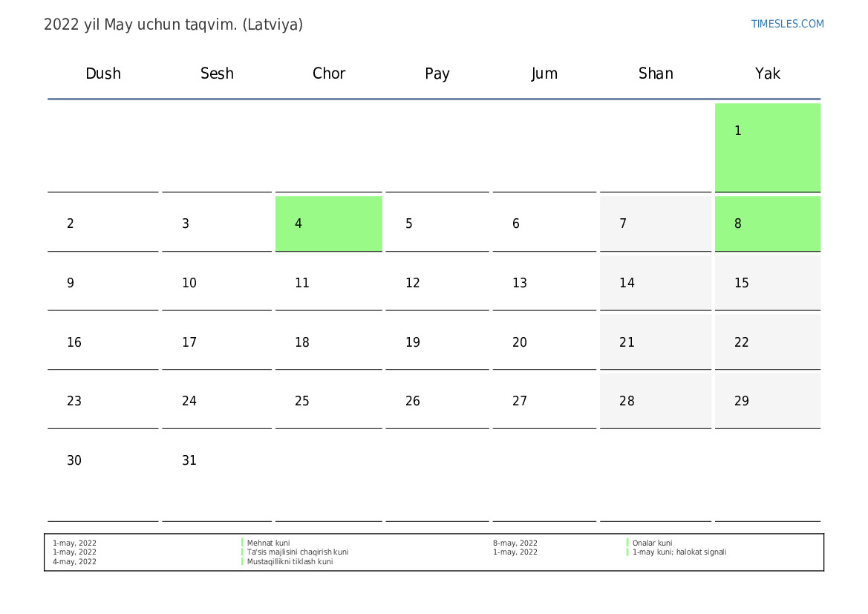Select the 'Onalar kuni' legend entry
The height and width of the screenshot is (614, 868).
pos(652,543)
